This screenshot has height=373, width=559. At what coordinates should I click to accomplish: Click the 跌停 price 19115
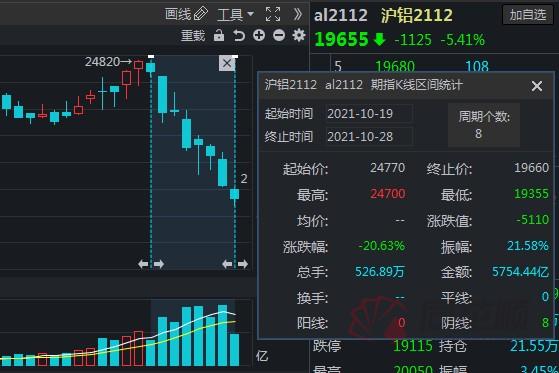[x=413, y=346]
